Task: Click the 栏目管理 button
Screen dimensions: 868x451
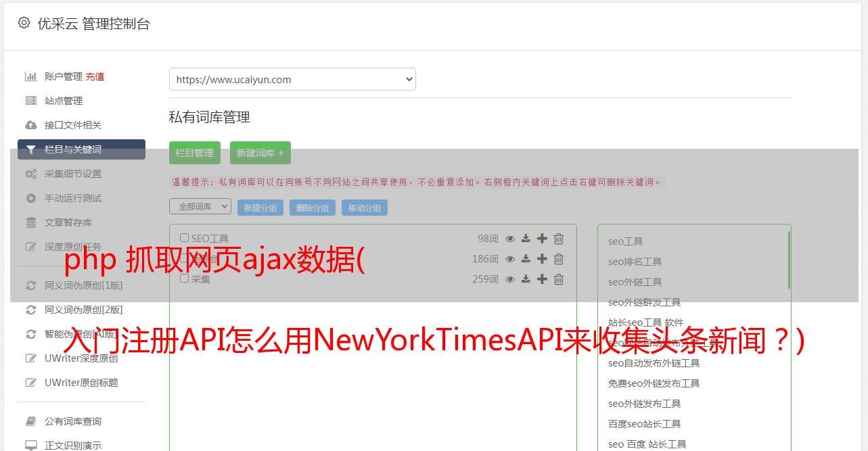Action: tap(195, 153)
